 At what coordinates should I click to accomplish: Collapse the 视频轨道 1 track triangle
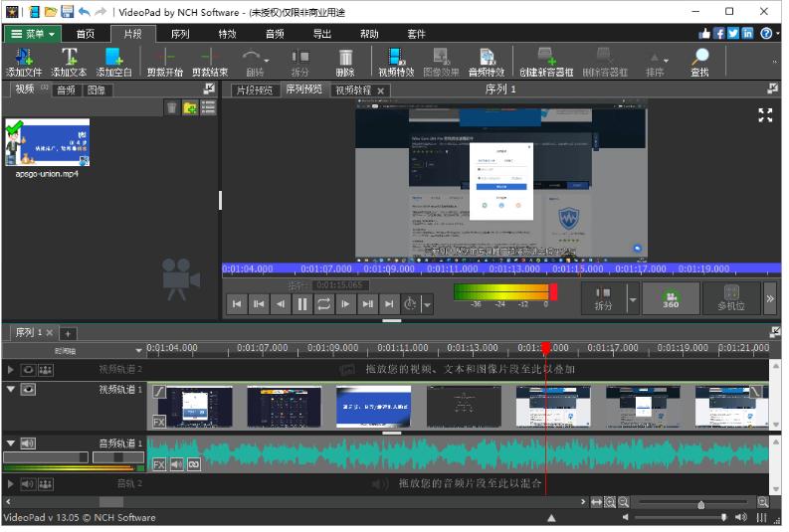click(x=11, y=390)
